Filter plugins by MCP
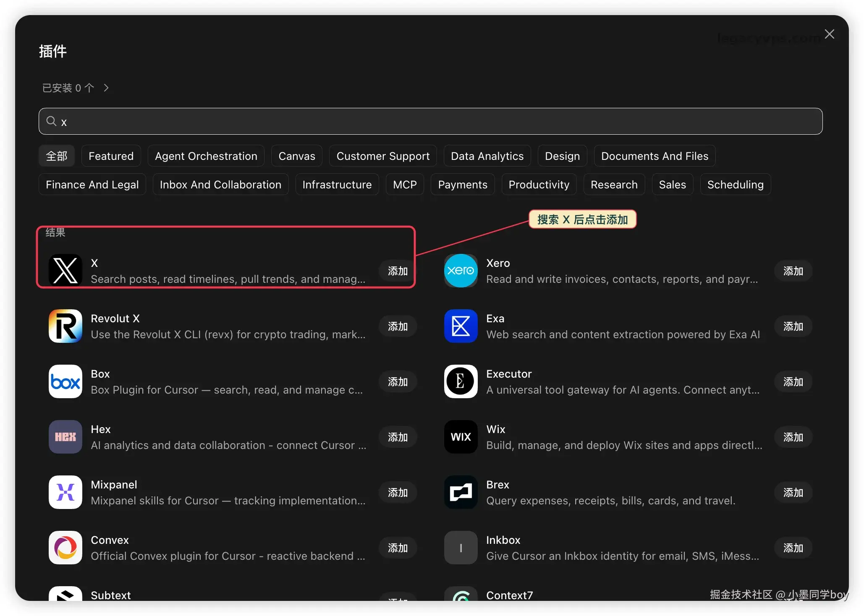This screenshot has height=616, width=864. 405,185
